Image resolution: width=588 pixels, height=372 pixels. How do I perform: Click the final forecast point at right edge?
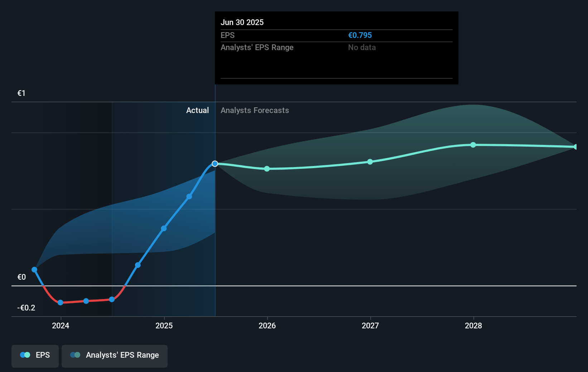(x=575, y=147)
